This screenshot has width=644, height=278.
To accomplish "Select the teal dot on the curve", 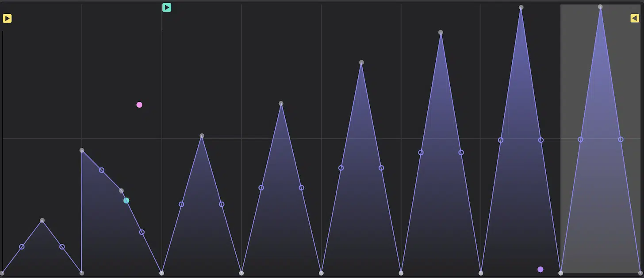I will point(126,201).
